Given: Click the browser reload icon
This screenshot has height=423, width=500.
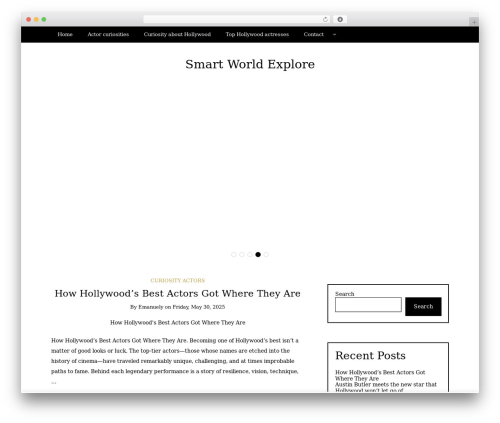Looking at the screenshot, I should (x=325, y=20).
